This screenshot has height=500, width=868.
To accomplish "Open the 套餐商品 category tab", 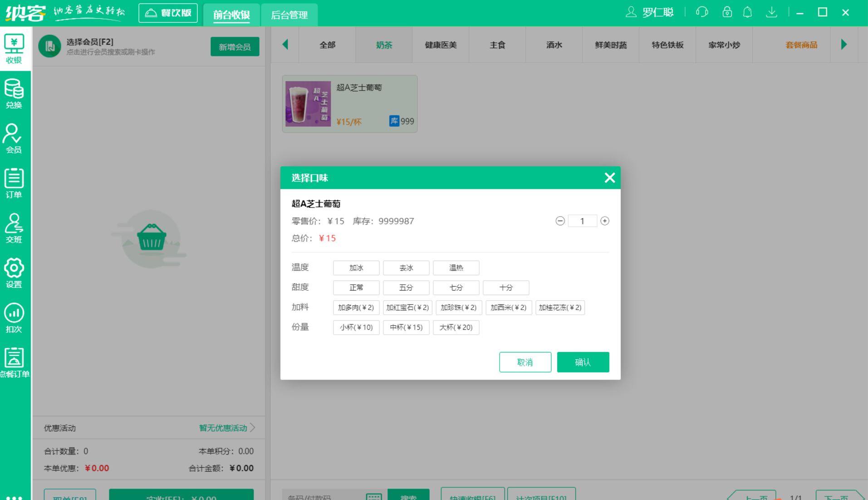I will tap(801, 45).
